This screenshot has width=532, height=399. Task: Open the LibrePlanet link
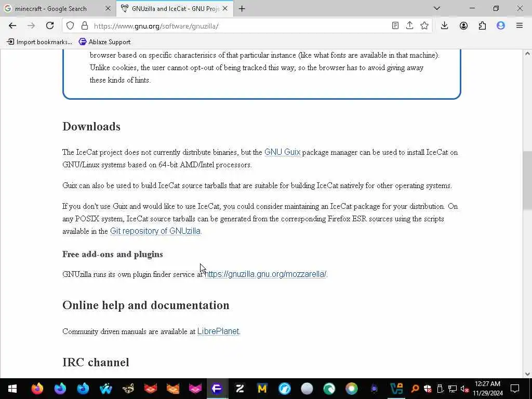(x=218, y=331)
